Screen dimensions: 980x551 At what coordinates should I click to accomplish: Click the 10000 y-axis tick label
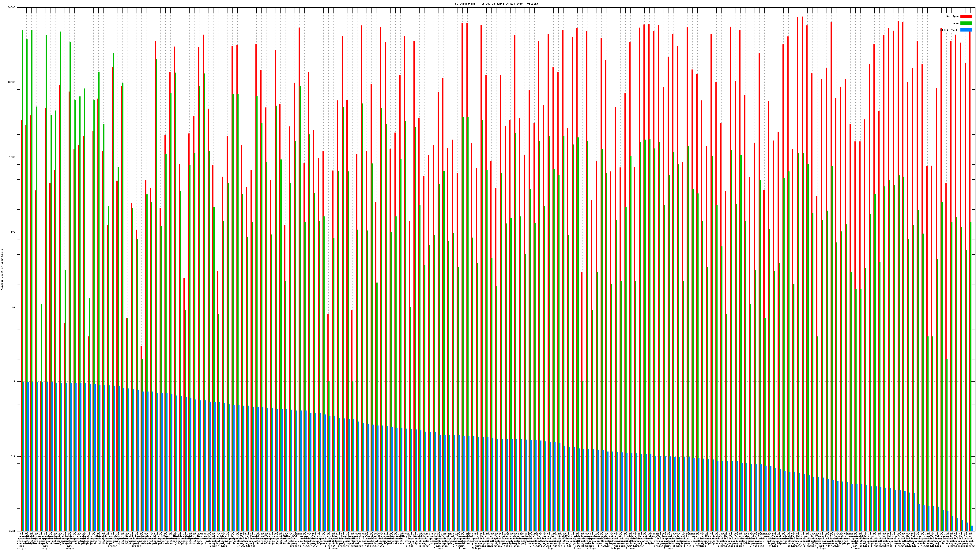point(12,83)
